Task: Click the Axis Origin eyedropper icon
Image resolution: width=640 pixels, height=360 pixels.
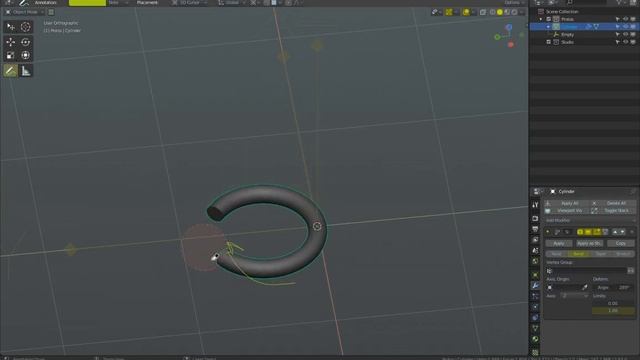Action: 584,287
